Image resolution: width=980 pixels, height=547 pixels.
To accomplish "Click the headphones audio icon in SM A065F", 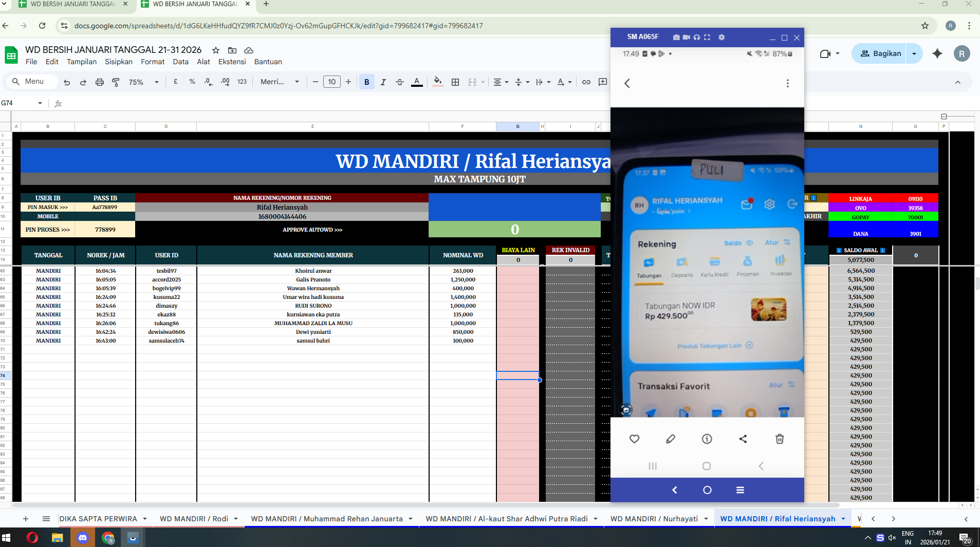I will [697, 37].
